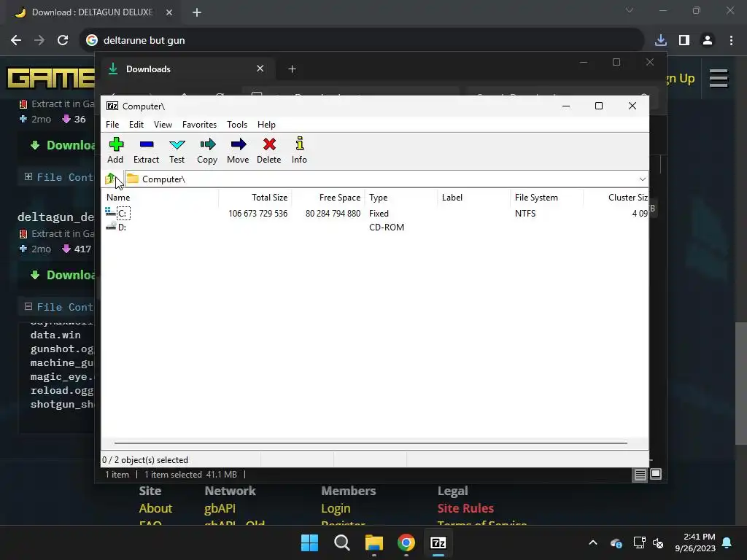The image size is (747, 560).
Task: Switch to Chrome on the taskbar
Action: (x=406, y=542)
